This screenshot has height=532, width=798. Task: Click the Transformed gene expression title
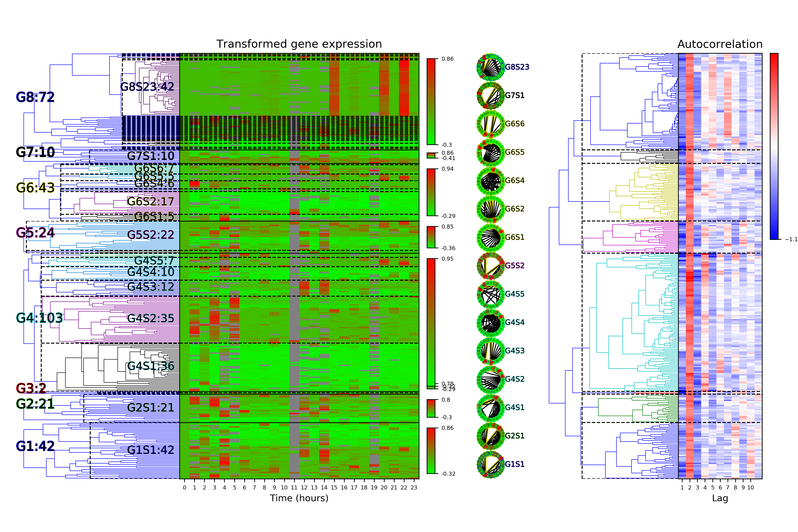[299, 44]
